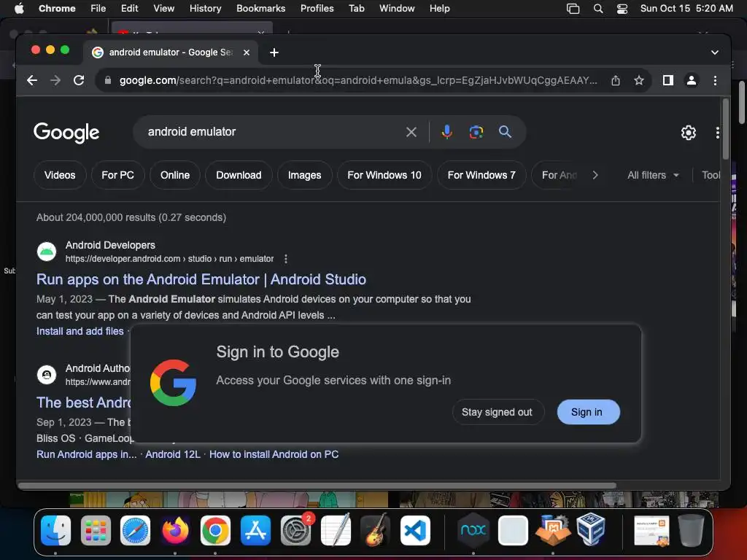
Task: Open the Chrome three-dot menu
Action: coord(715,80)
